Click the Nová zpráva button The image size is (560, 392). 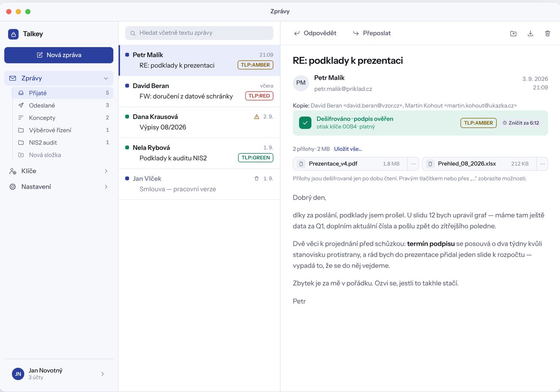click(59, 55)
